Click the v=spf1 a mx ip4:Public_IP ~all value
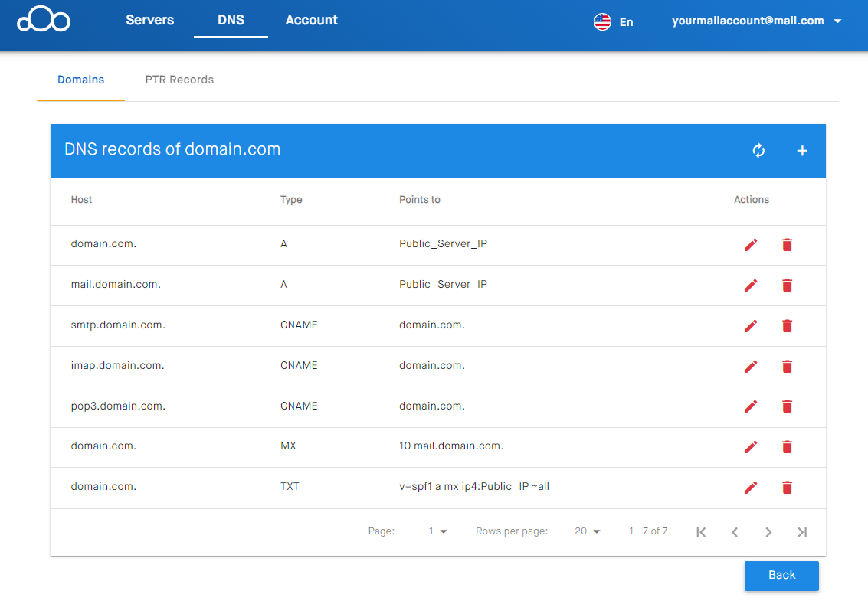Screen dimensions: 868x604 pos(474,486)
